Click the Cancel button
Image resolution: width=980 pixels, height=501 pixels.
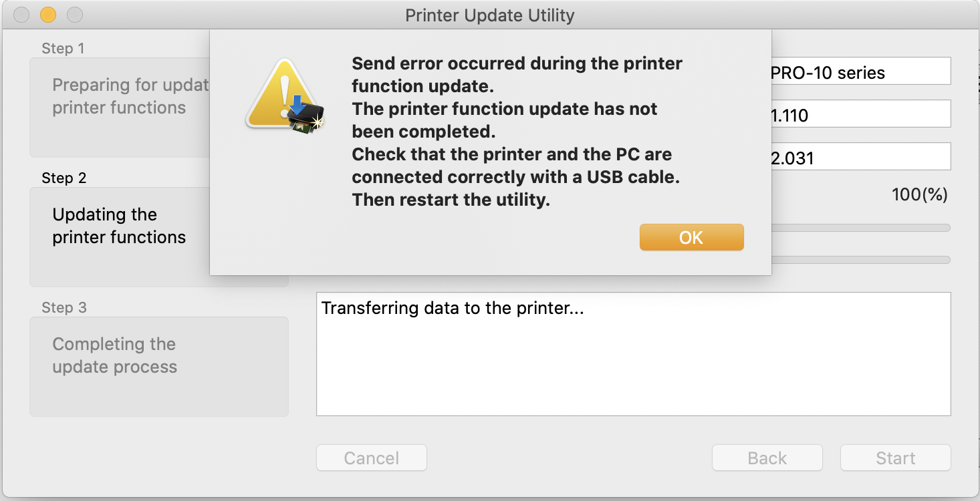point(371,458)
